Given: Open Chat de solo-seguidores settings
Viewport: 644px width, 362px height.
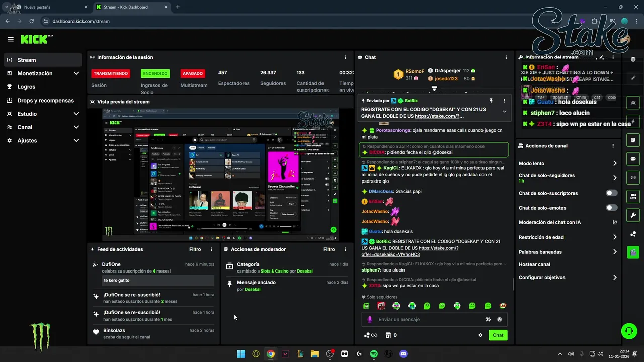Looking at the screenshot, I should (x=568, y=178).
